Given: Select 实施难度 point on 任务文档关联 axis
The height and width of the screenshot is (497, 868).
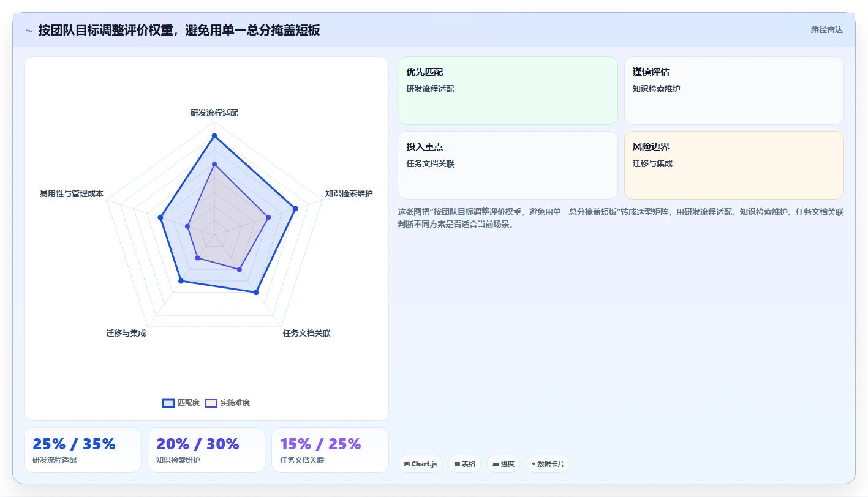Looking at the screenshot, I should click(x=240, y=269).
